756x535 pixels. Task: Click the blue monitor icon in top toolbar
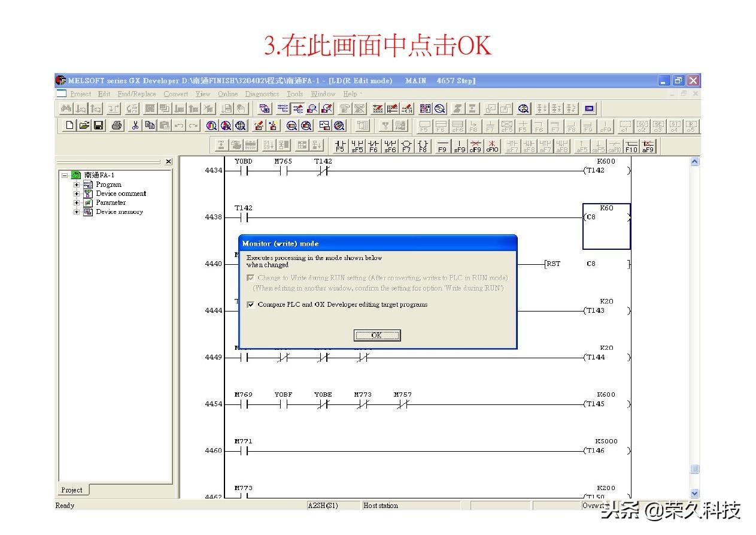pyautogui.click(x=590, y=108)
